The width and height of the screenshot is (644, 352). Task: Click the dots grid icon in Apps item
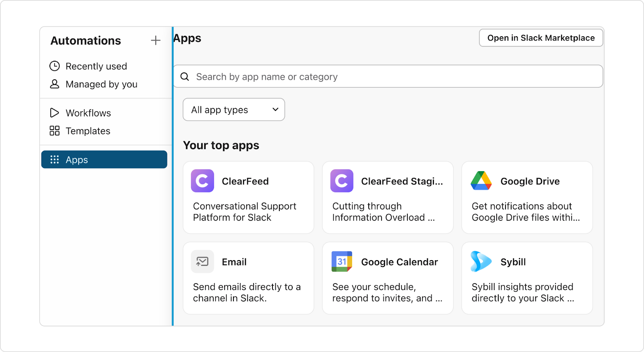[54, 159]
